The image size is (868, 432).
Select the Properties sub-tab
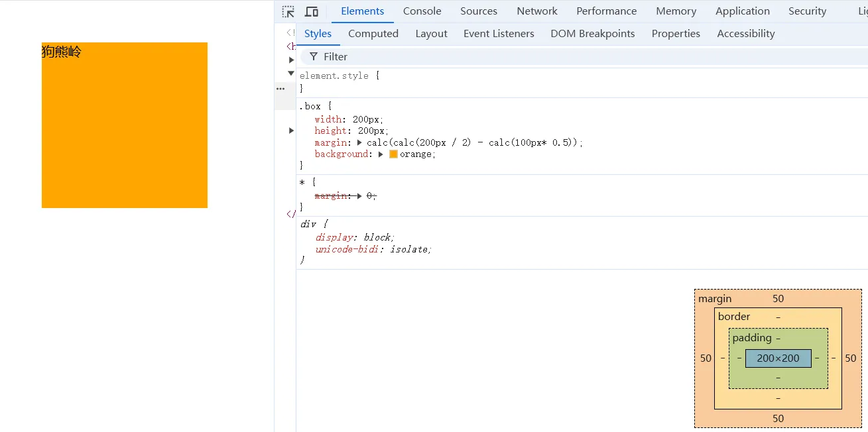[x=676, y=34]
